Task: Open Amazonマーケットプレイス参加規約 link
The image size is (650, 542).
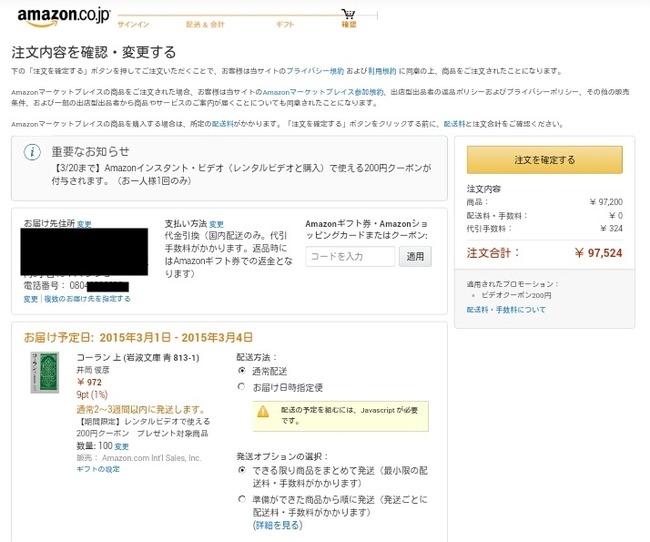Action: (x=323, y=92)
